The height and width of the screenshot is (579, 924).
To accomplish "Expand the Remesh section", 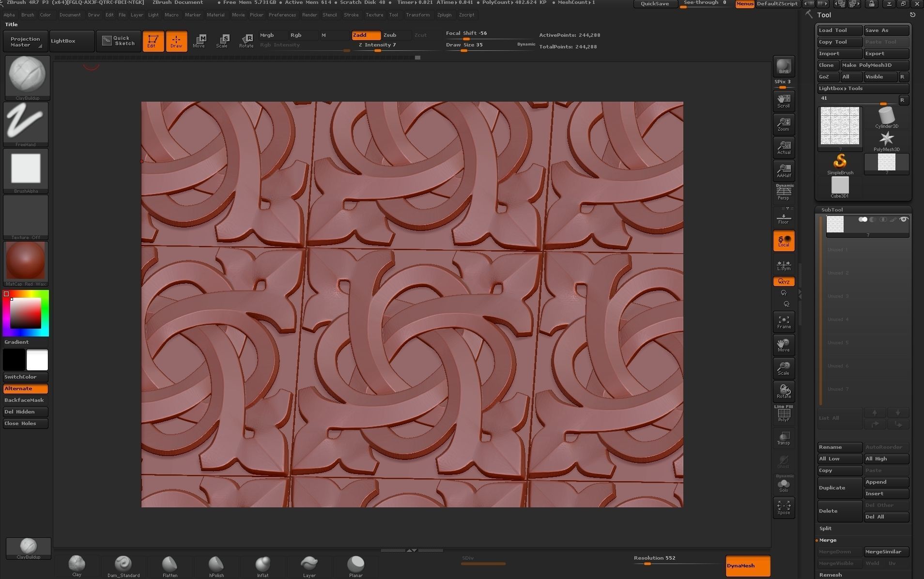I will 831,575.
